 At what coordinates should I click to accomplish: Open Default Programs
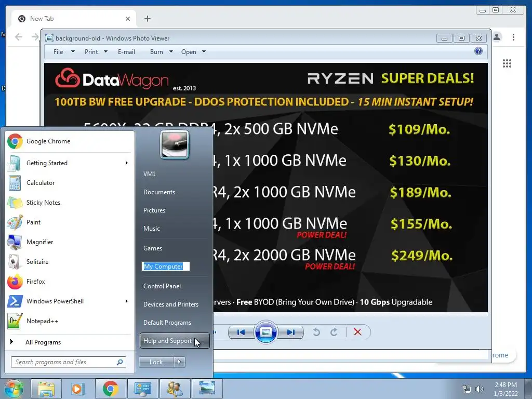175,322
